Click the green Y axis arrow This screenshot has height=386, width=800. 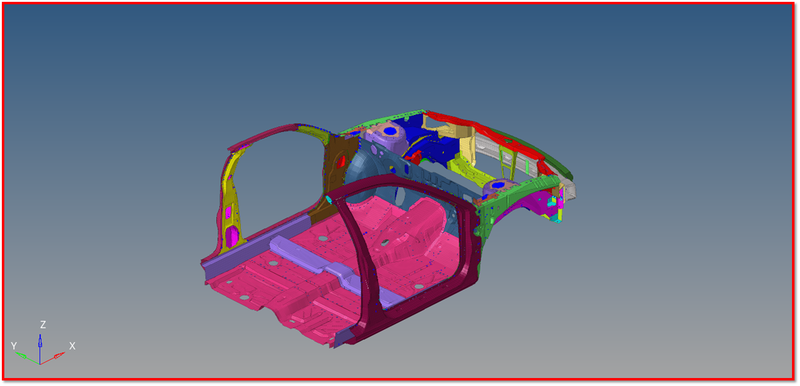(x=27, y=357)
